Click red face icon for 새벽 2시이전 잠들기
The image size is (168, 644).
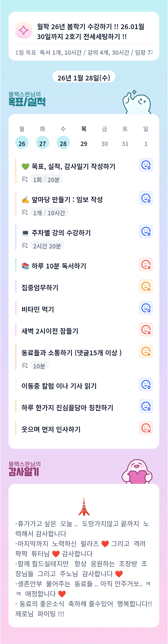click(x=146, y=330)
